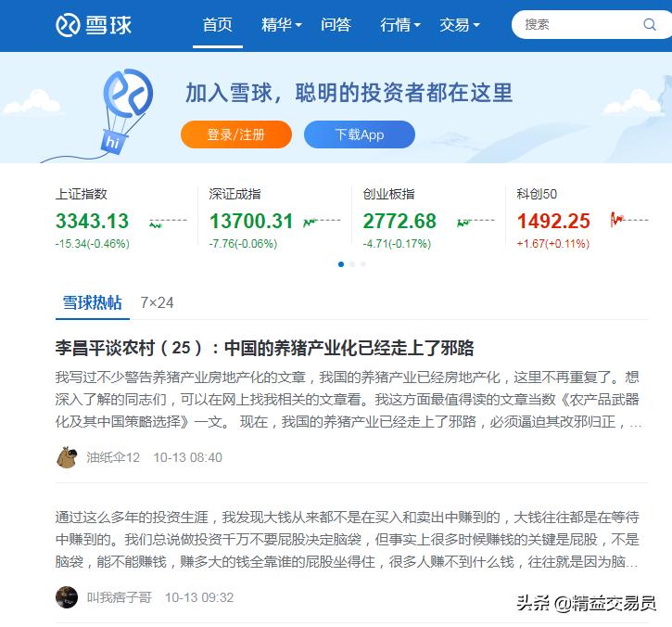The height and width of the screenshot is (627, 672).
Task: Click the timestamp 10-13 09:32
Action: [199, 597]
